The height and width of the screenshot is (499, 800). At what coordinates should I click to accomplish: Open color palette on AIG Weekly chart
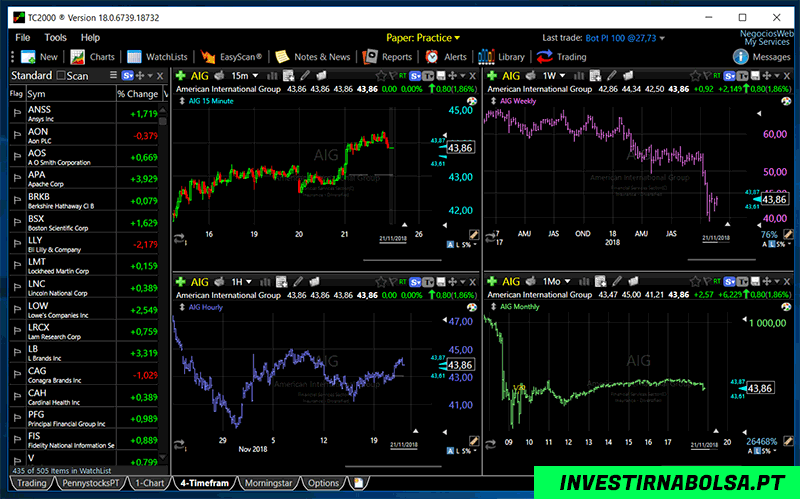coord(786,101)
